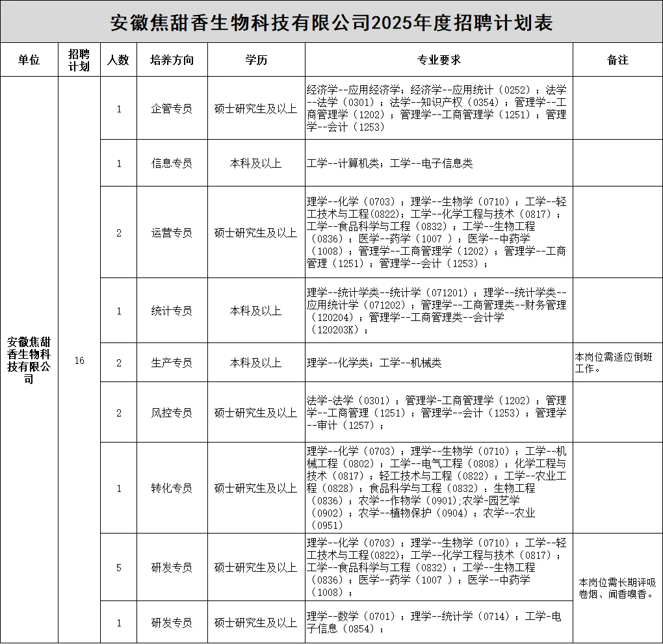Click the 统计专员 cell
This screenshot has width=663, height=644.
click(172, 311)
